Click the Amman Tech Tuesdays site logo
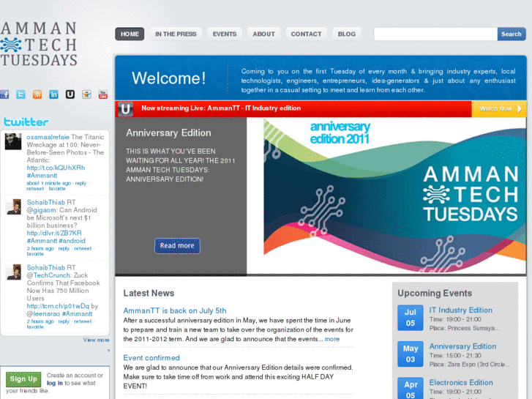Viewport: 532px width, 399px height. click(x=39, y=44)
